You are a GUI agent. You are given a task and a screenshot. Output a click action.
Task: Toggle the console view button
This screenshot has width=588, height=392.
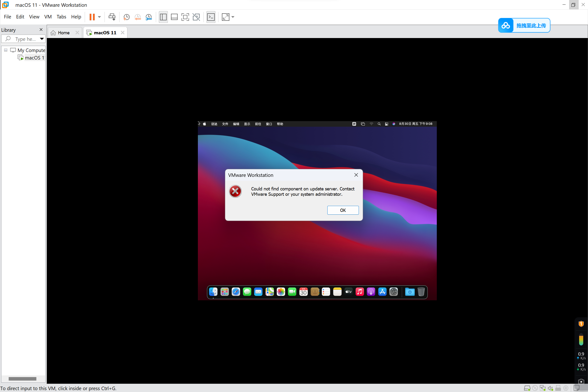pos(211,17)
